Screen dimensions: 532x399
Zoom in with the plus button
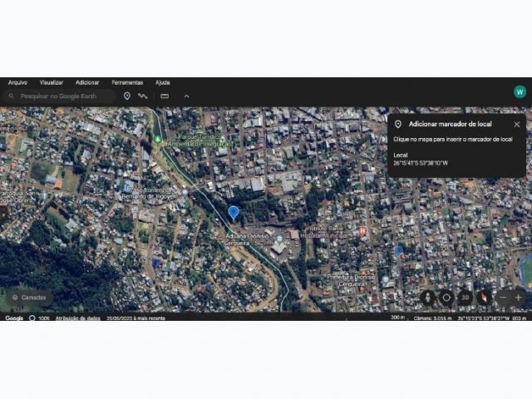(x=518, y=298)
